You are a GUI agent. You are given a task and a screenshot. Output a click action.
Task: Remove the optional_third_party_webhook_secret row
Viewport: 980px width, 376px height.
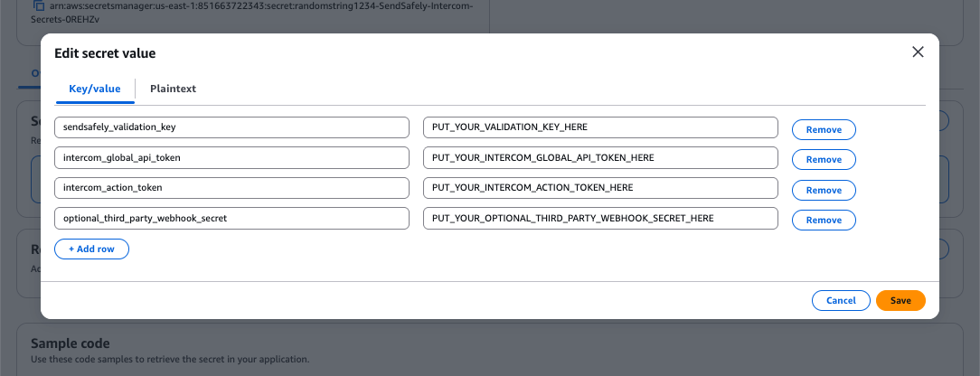[x=824, y=221]
